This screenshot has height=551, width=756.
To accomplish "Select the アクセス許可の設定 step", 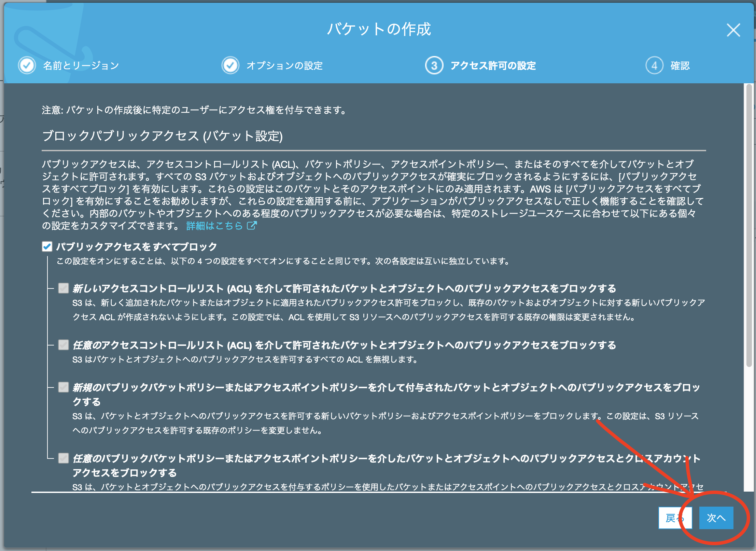I will click(493, 66).
